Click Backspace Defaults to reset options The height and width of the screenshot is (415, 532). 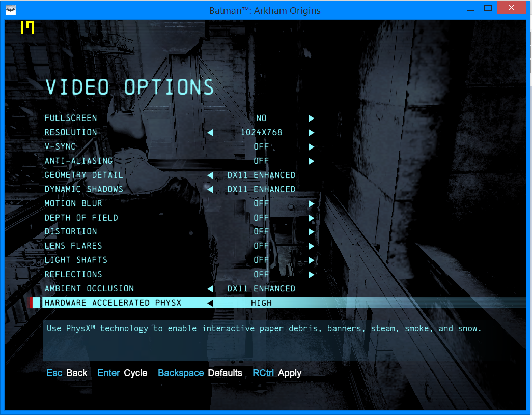point(200,373)
